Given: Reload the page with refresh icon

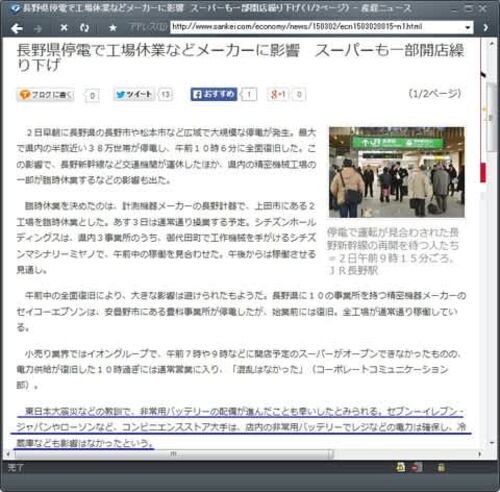Looking at the screenshot, I should click(x=84, y=28).
